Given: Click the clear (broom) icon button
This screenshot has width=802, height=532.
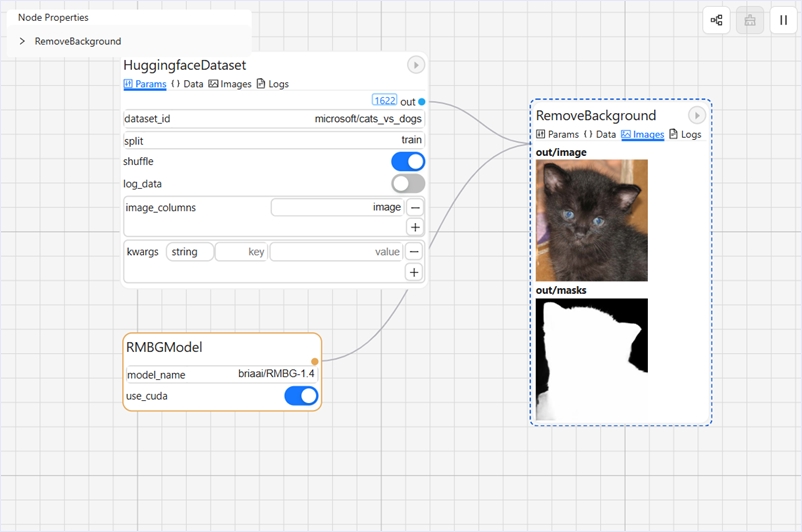Looking at the screenshot, I should [x=750, y=20].
